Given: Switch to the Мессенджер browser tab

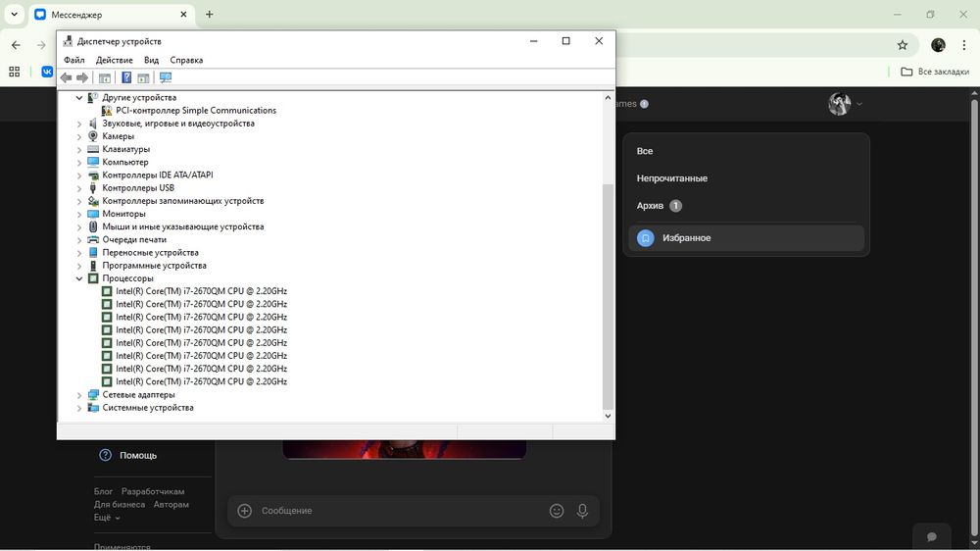Looking at the screenshot, I should [112, 15].
